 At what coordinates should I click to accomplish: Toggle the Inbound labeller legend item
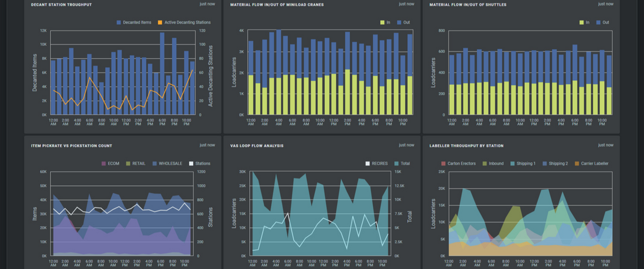pyautogui.click(x=494, y=163)
